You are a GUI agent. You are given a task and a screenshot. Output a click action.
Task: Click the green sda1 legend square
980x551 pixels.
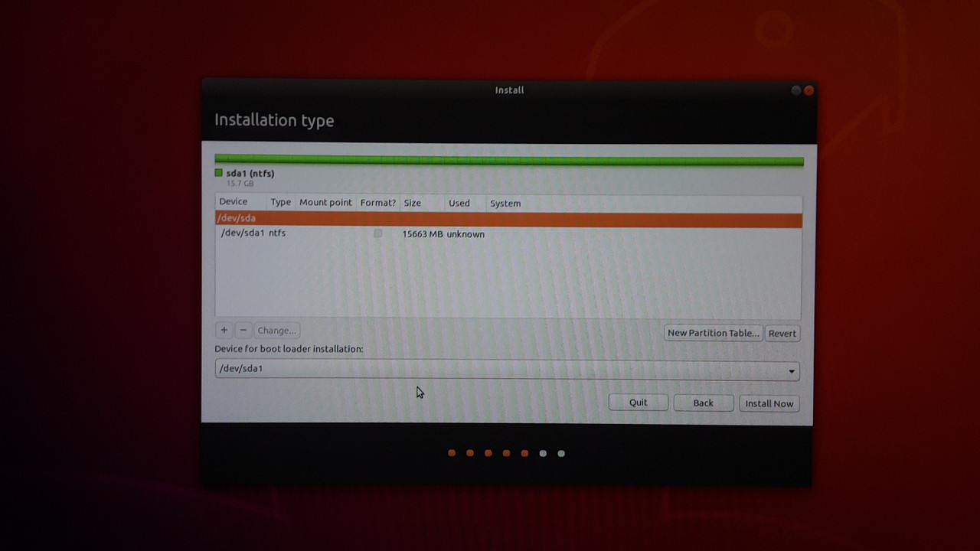point(218,174)
